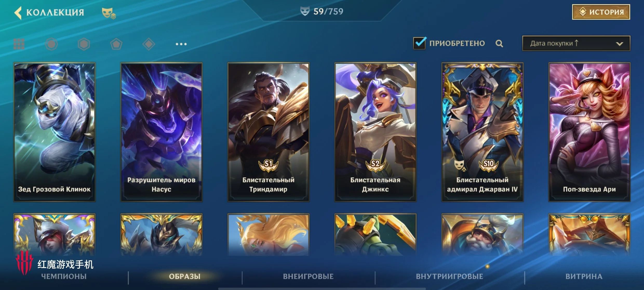This screenshot has height=290, width=644.
Task: Click the dropdown chevron on sort box
Action: point(620,44)
